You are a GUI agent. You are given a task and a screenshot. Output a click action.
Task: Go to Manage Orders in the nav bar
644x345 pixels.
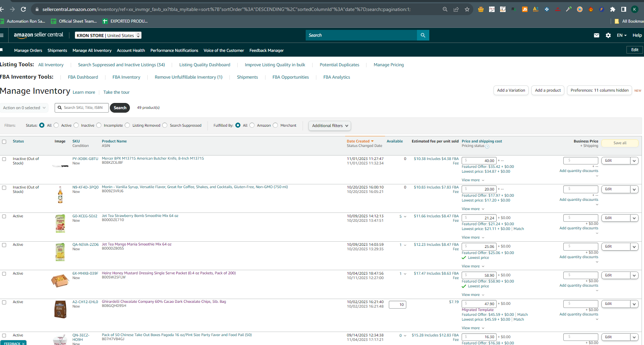(28, 50)
